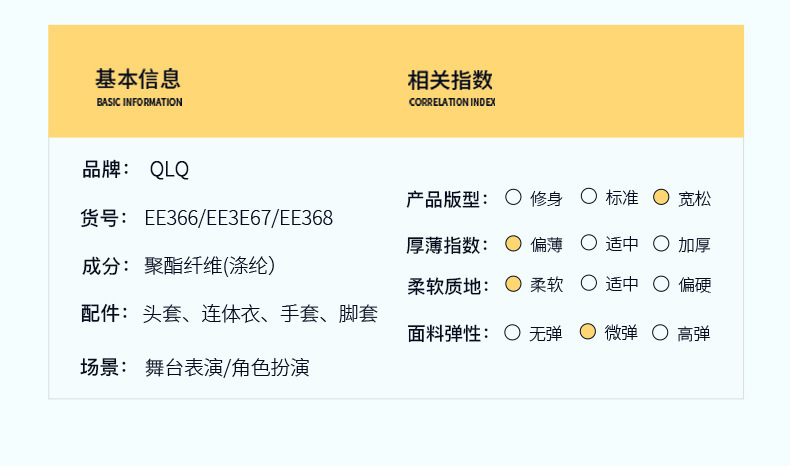Click the accessories list 头套、连体衣、手套、脚套
This screenshot has height=466, width=790.
(260, 315)
